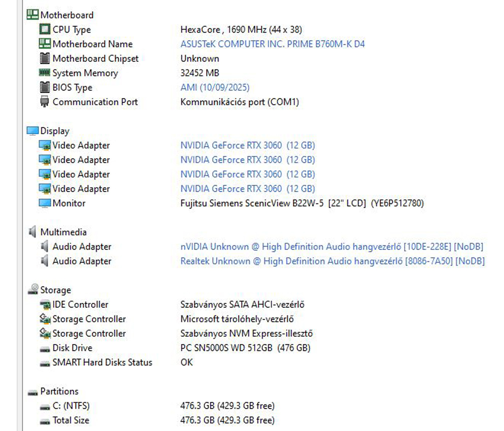The image size is (504, 431).
Task: Select the IDE Controller label
Action: click(80, 304)
